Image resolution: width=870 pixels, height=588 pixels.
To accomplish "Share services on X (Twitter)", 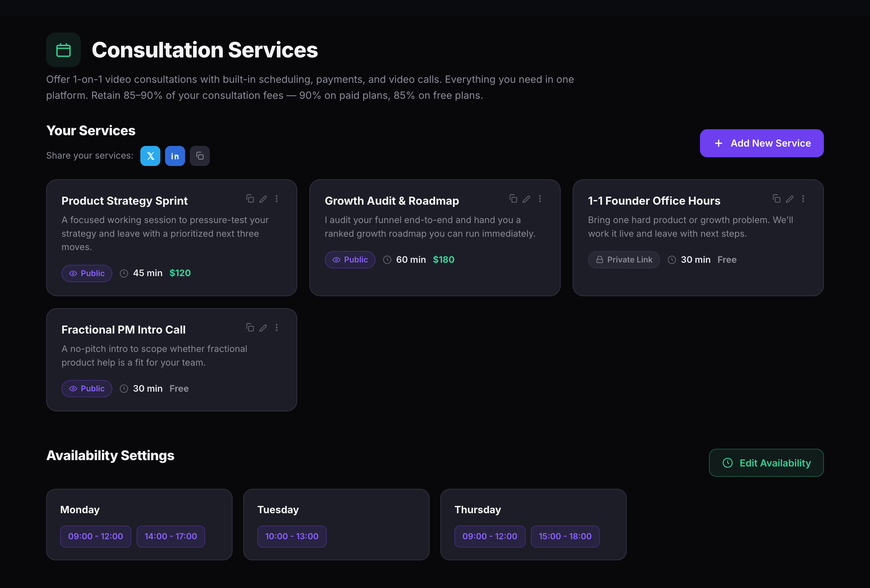I will click(150, 156).
